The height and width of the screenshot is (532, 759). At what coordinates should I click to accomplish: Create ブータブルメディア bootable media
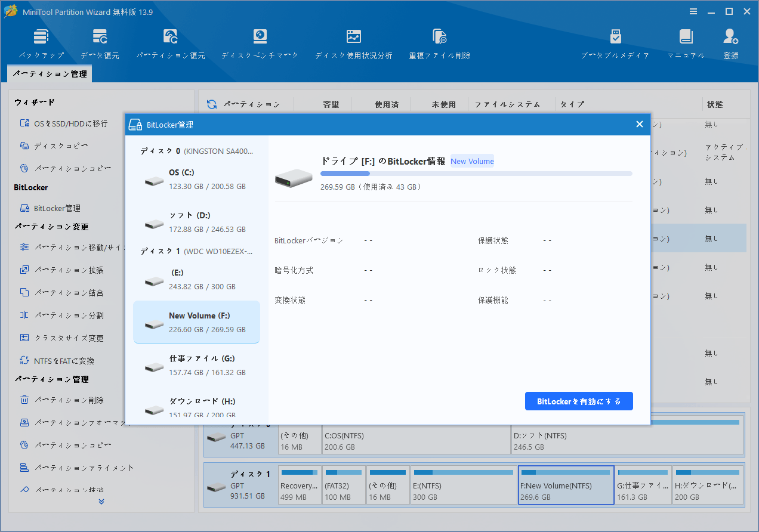pos(615,44)
